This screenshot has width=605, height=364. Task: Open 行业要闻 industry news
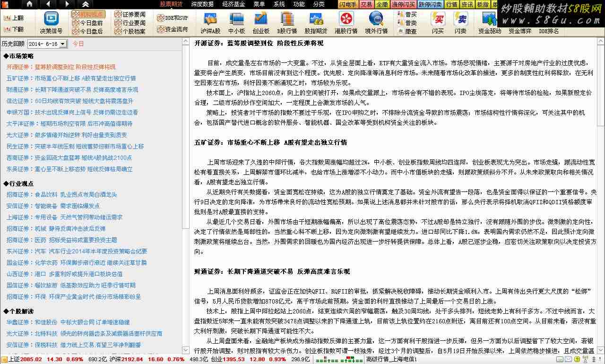tap(130, 23)
